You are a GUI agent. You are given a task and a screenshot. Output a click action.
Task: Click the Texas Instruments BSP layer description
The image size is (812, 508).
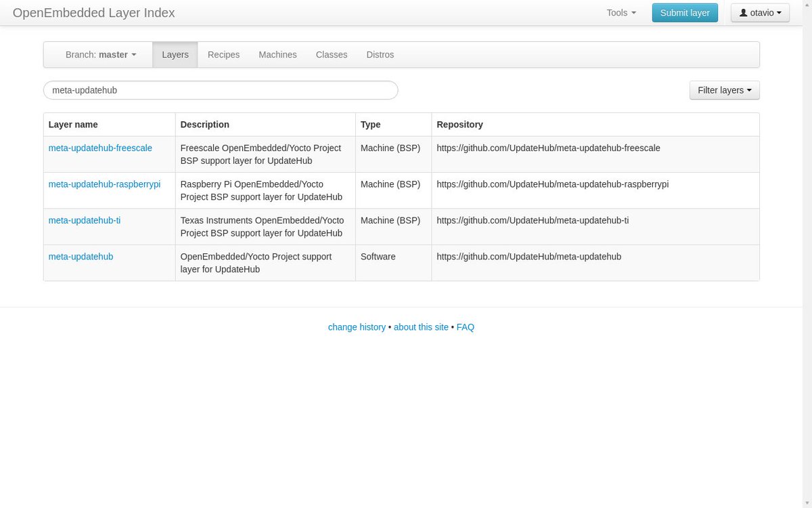coord(262,227)
